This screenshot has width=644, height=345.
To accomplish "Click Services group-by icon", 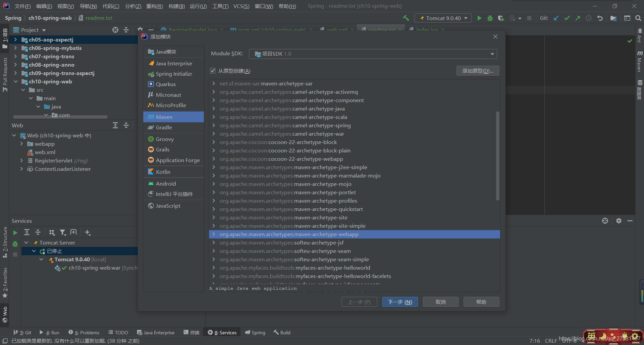I will point(52,232).
